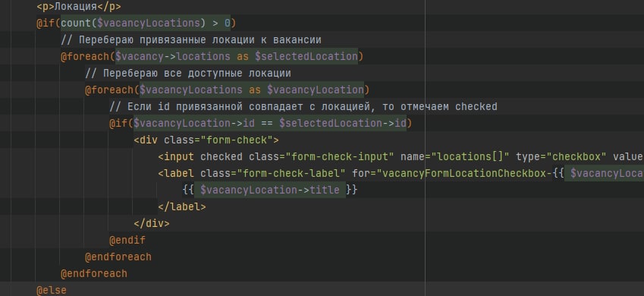Click the $vacancyLocations variable in count()

(148, 24)
